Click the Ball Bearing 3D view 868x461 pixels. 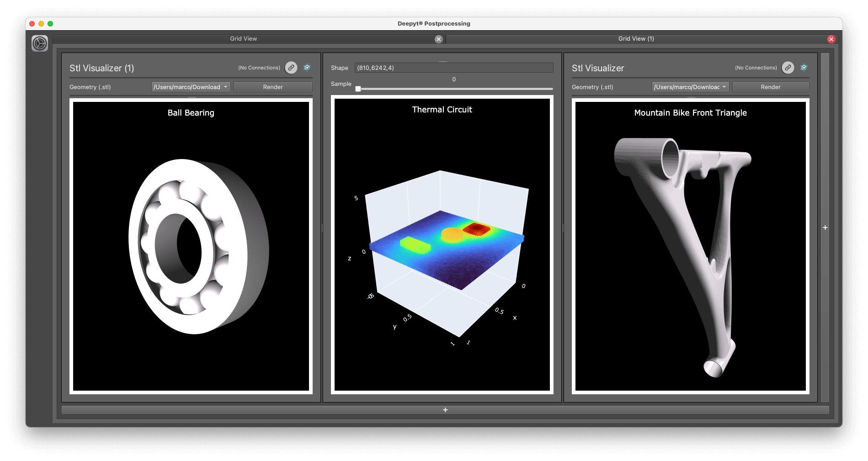click(191, 246)
